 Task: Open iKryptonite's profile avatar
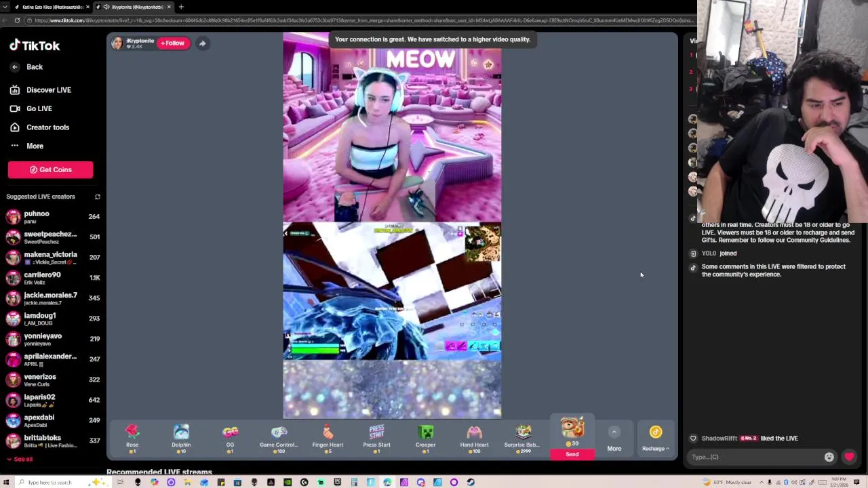coord(117,43)
